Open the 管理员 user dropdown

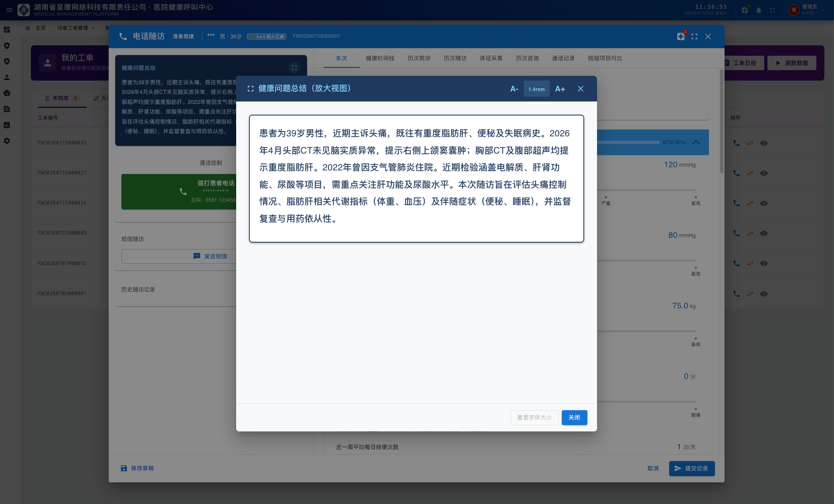tap(806, 10)
